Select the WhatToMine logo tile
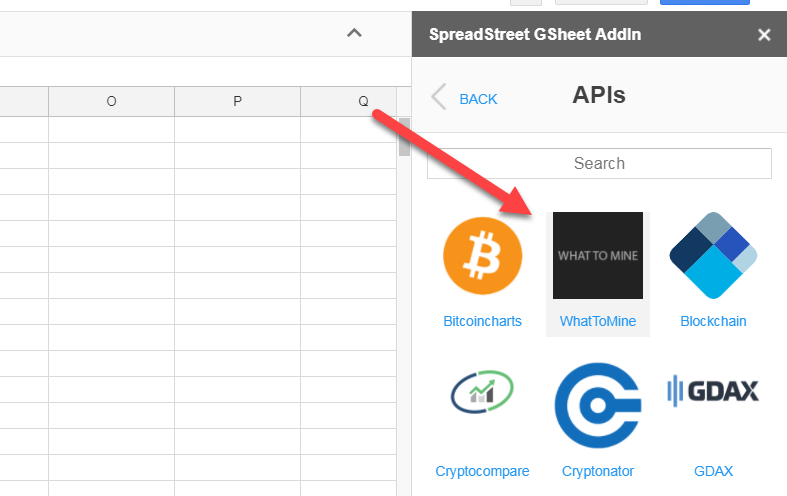Screen dimensions: 787x496 (x=598, y=255)
